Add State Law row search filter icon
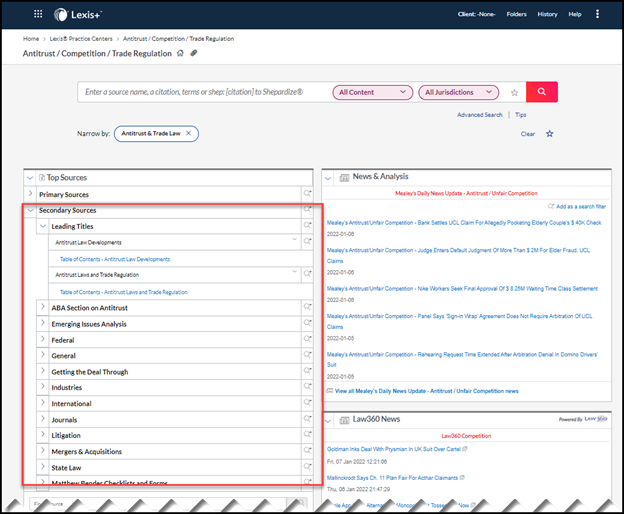Screen dimensions: 625x515 (307, 466)
